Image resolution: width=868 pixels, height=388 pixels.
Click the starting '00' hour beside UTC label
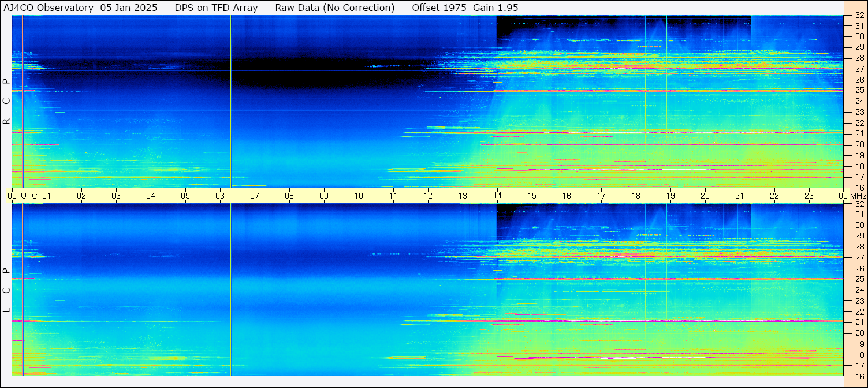click(12, 196)
